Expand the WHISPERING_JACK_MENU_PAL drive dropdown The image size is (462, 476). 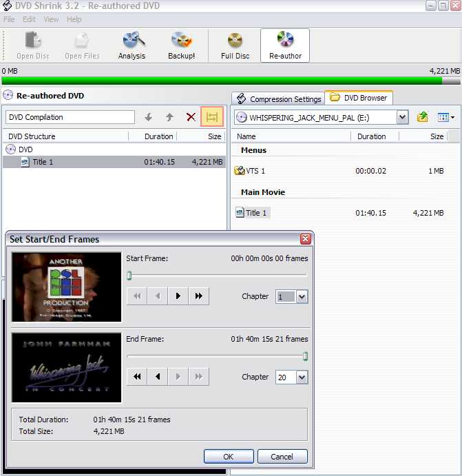403,118
